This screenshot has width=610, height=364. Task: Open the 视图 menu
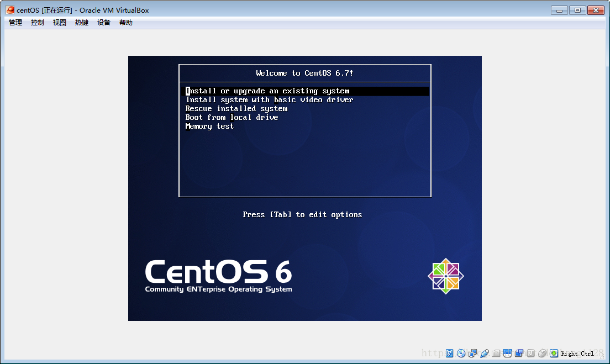pos(60,23)
